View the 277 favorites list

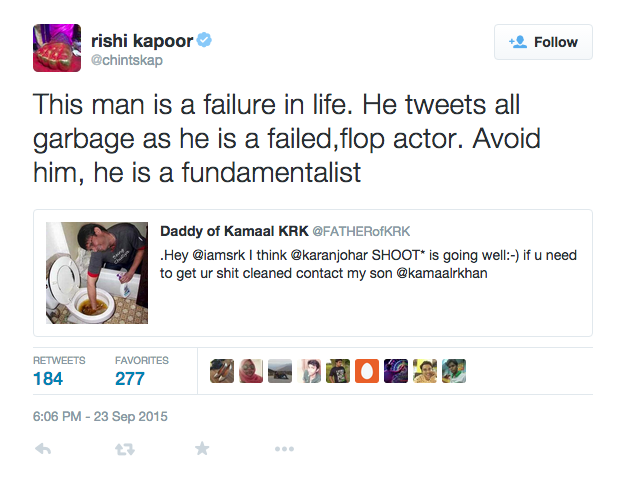[130, 379]
